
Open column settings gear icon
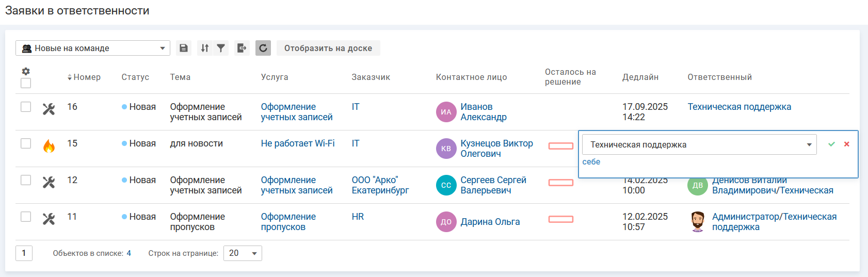point(26,71)
